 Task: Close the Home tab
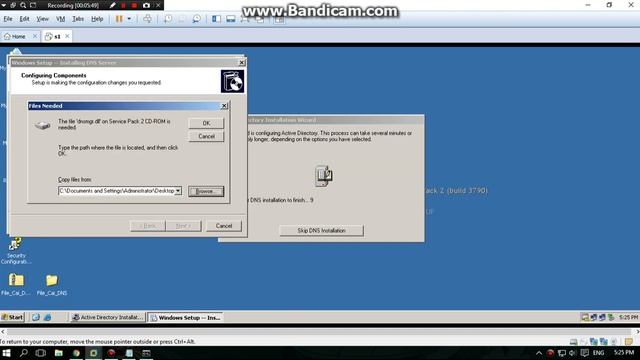coord(35,36)
